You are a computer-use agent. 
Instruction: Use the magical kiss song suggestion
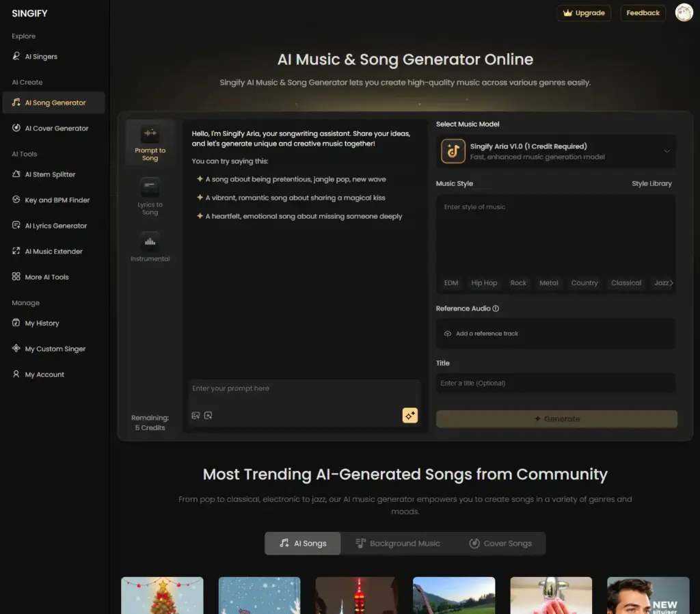[x=295, y=198]
